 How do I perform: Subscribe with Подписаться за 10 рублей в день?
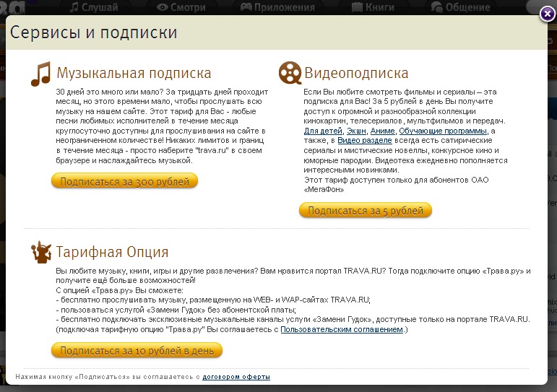137,351
